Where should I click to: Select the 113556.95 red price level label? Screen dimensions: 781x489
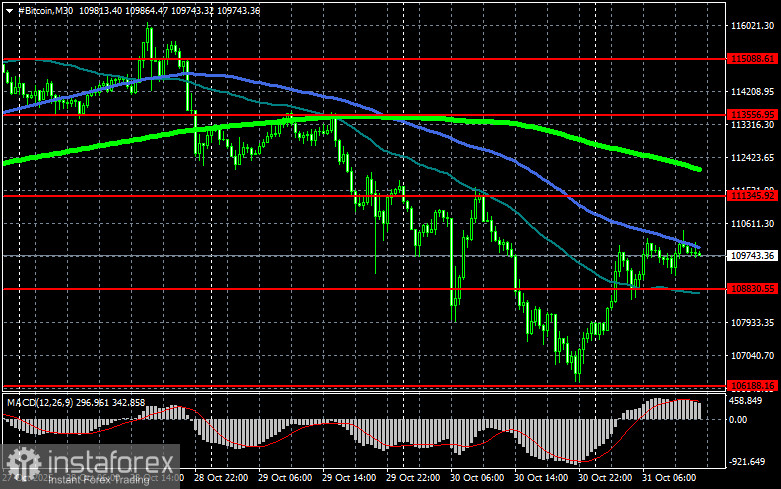[x=752, y=115]
